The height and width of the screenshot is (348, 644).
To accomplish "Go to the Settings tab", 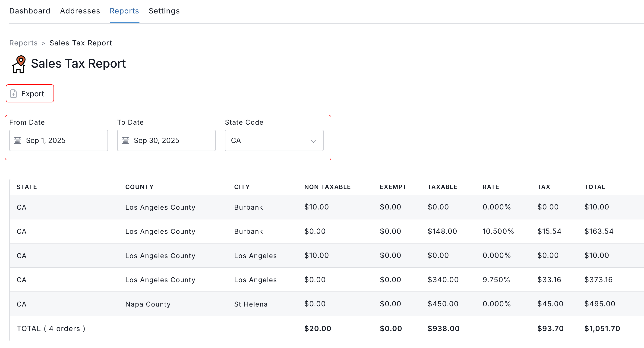I will click(164, 11).
